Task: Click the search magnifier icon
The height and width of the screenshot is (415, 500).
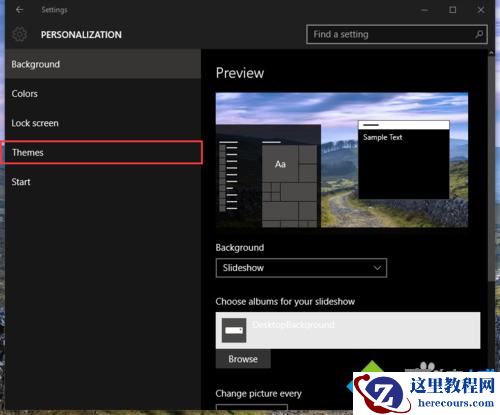Action: click(479, 34)
